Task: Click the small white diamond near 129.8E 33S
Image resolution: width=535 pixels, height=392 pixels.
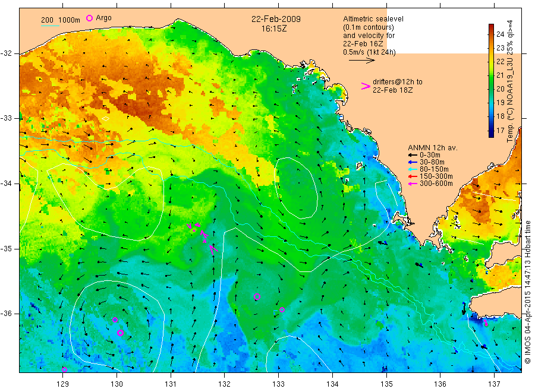Action: pos(106,119)
